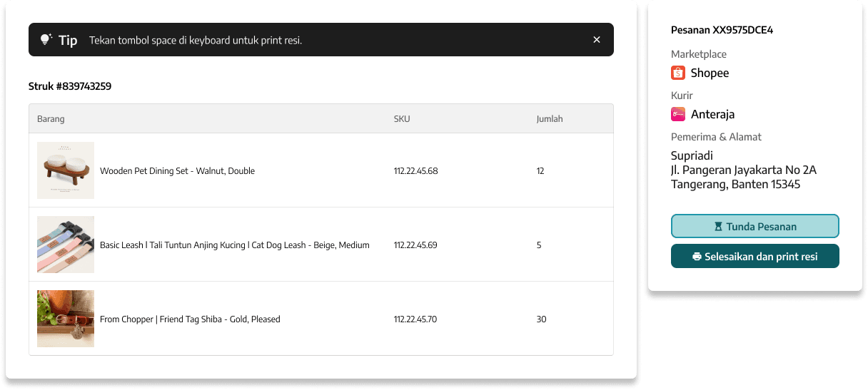Select SKU 112.22.45.69 cell

415,245
